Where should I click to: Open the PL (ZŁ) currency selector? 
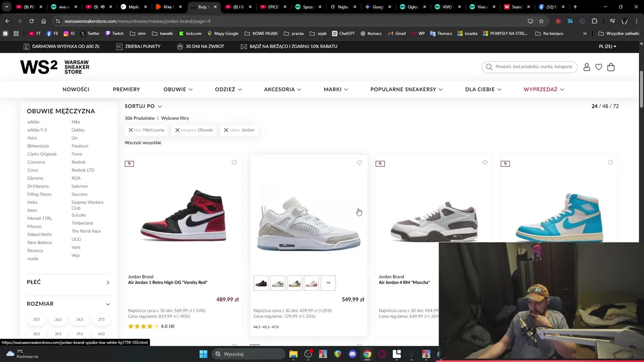coord(608,46)
